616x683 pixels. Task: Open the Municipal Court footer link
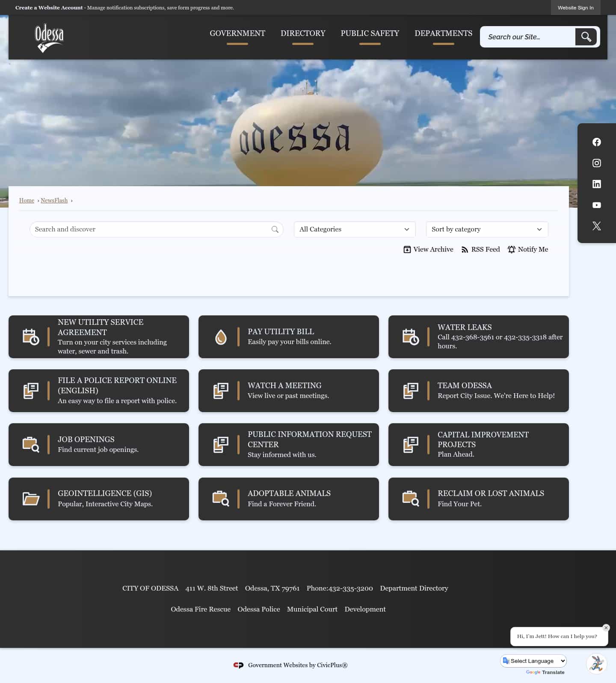point(312,609)
